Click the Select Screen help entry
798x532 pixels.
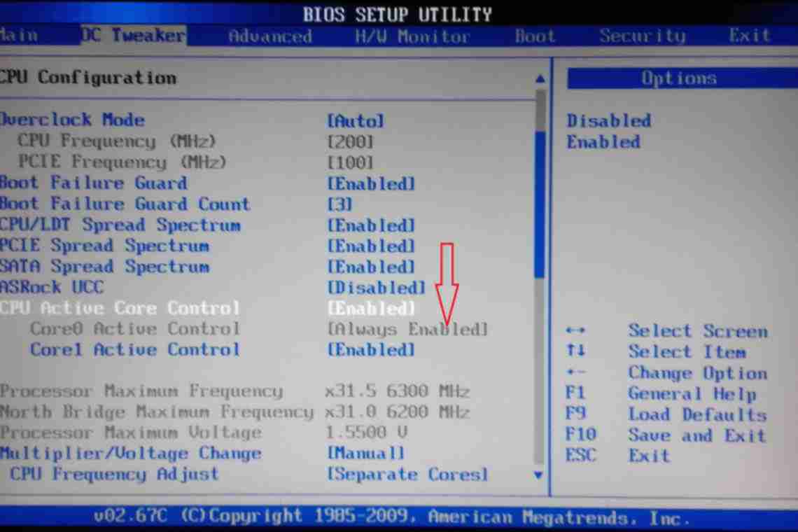tap(698, 331)
